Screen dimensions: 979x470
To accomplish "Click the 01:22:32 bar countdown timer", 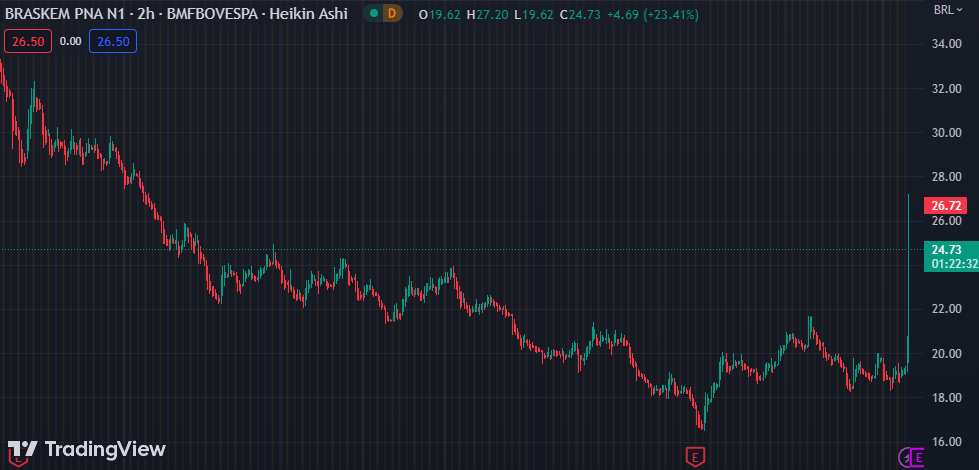I will click(955, 264).
